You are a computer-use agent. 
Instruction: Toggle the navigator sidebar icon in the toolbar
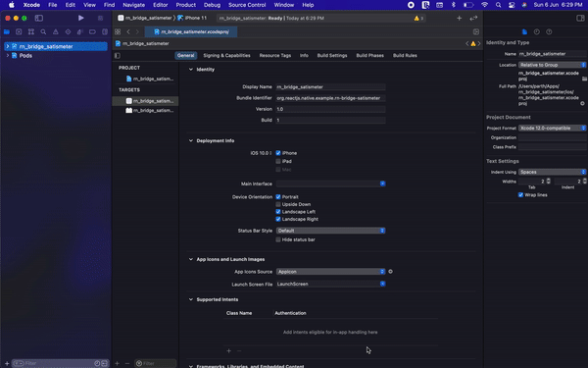[x=38, y=18]
